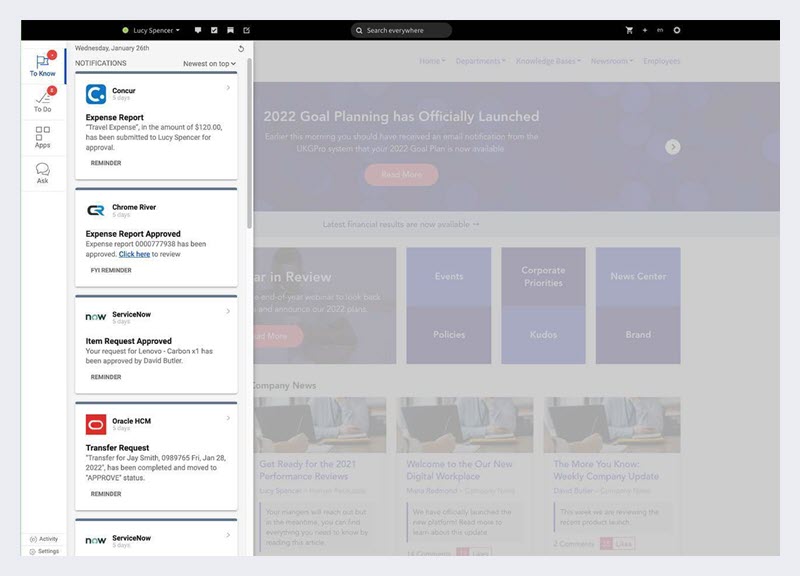Image resolution: width=800 pixels, height=576 pixels.
Task: Open Settings in the sidebar bottom
Action: coord(44,551)
